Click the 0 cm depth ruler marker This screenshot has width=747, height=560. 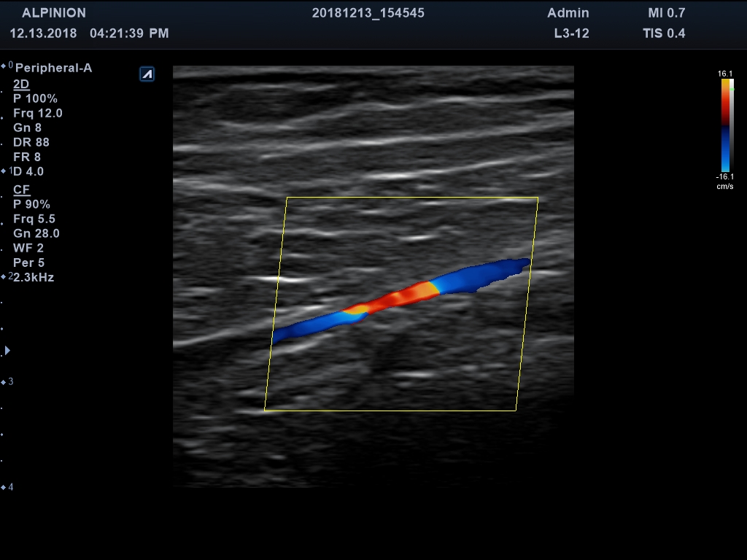tap(7, 66)
